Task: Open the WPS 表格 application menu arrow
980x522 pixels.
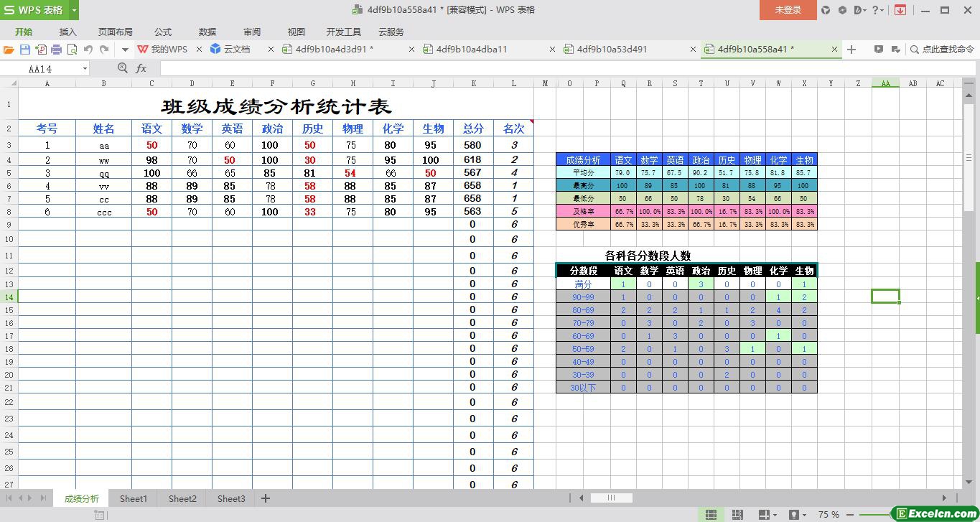Action: click(74, 10)
